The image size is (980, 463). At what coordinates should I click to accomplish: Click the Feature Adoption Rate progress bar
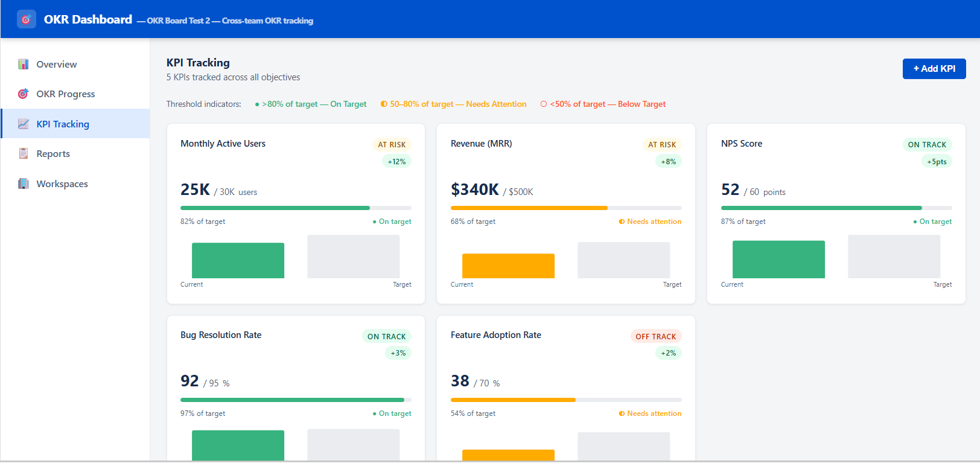(566, 400)
